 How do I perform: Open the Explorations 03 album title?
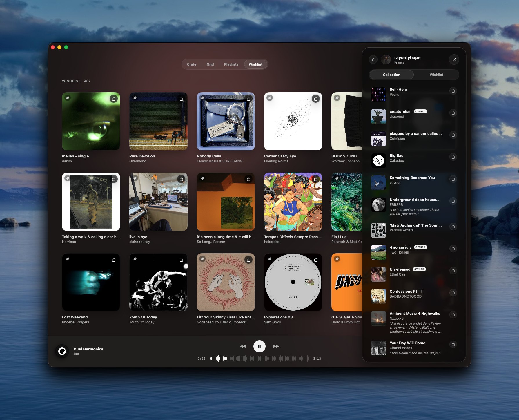(x=278, y=317)
